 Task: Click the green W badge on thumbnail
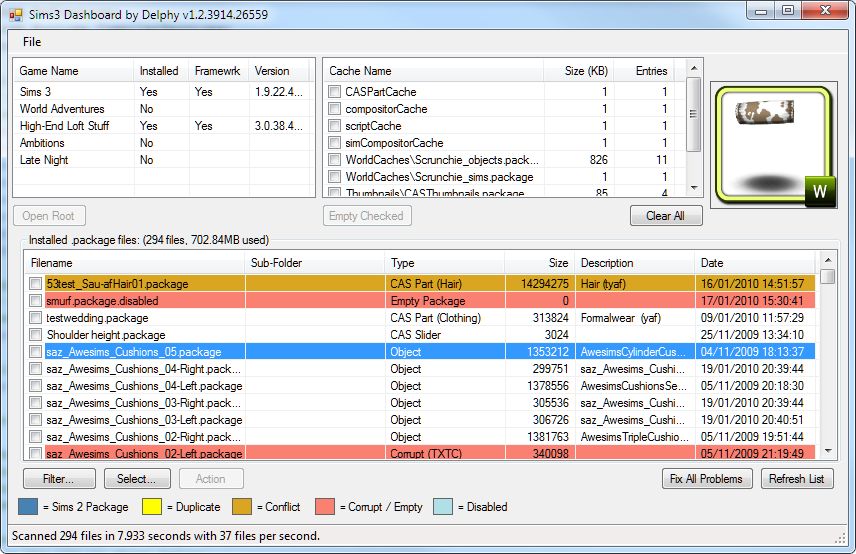(x=820, y=191)
